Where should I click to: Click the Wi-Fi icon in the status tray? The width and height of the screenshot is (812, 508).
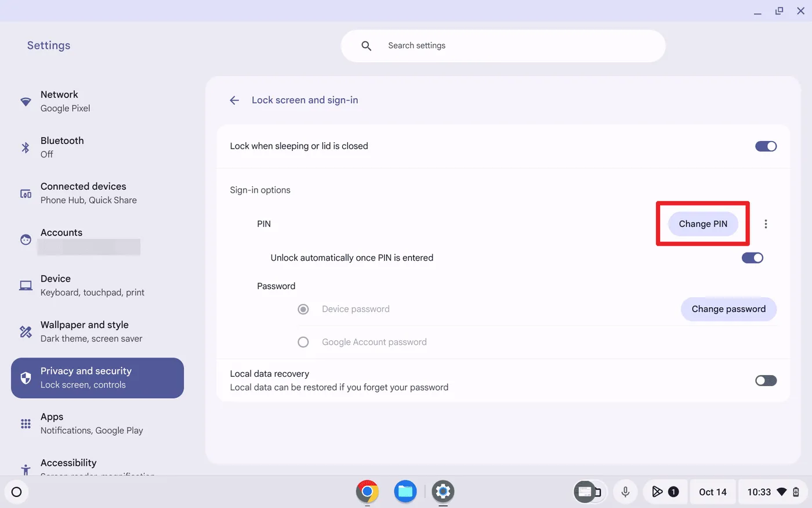click(781, 492)
